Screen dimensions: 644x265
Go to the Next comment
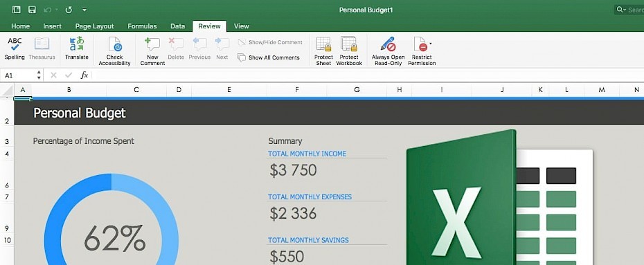(222, 49)
